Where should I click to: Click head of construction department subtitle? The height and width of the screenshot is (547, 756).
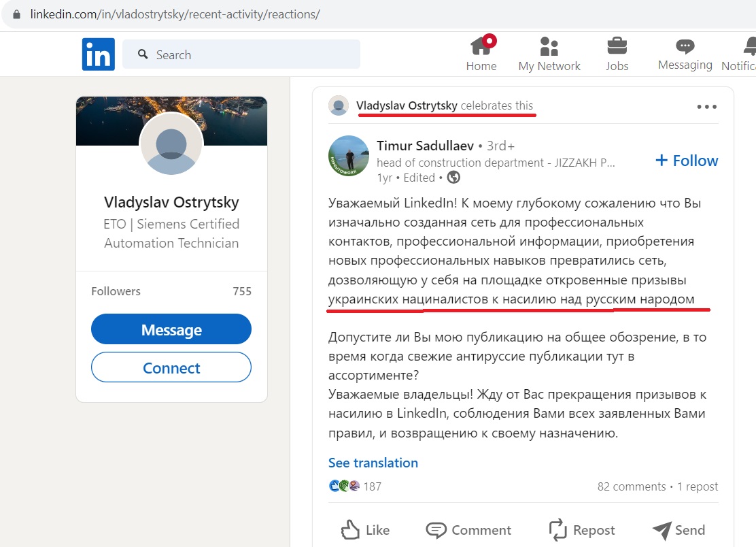click(x=496, y=163)
